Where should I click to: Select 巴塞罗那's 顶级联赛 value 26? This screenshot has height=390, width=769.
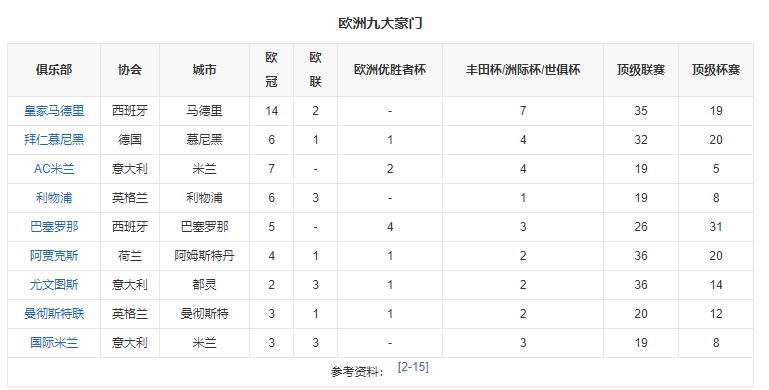pos(641,227)
